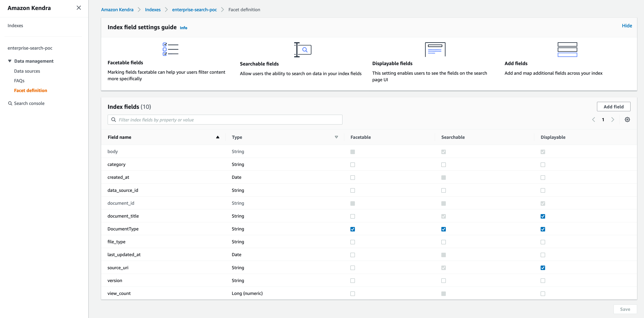Click the Displayable column header

pos(553,137)
